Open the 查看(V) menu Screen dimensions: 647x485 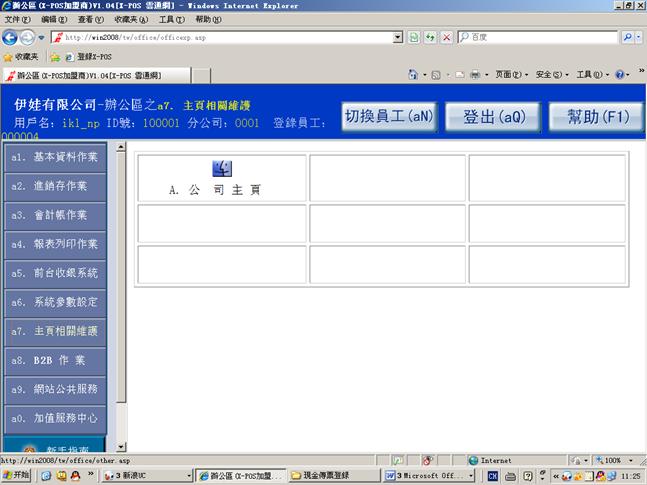[91, 19]
